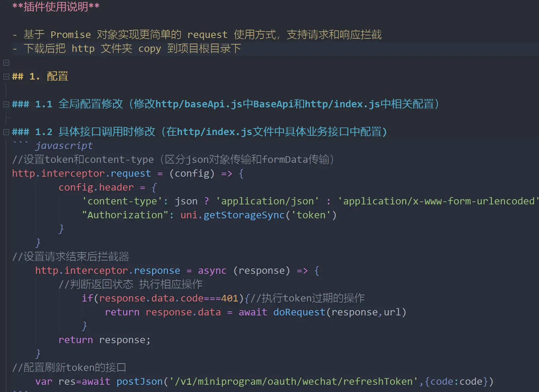Viewport: 539px width, 392px height.
Task: Click 'var' keyword in last line
Action: click(44, 381)
